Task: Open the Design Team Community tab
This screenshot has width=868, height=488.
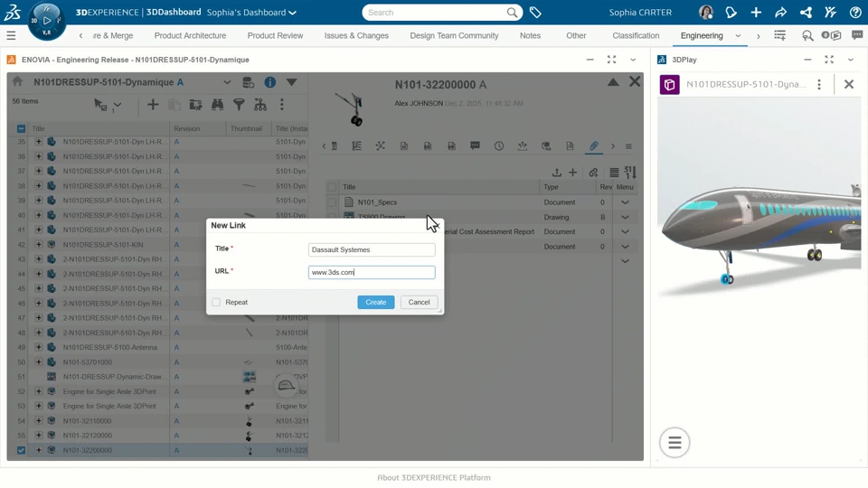Action: [454, 35]
